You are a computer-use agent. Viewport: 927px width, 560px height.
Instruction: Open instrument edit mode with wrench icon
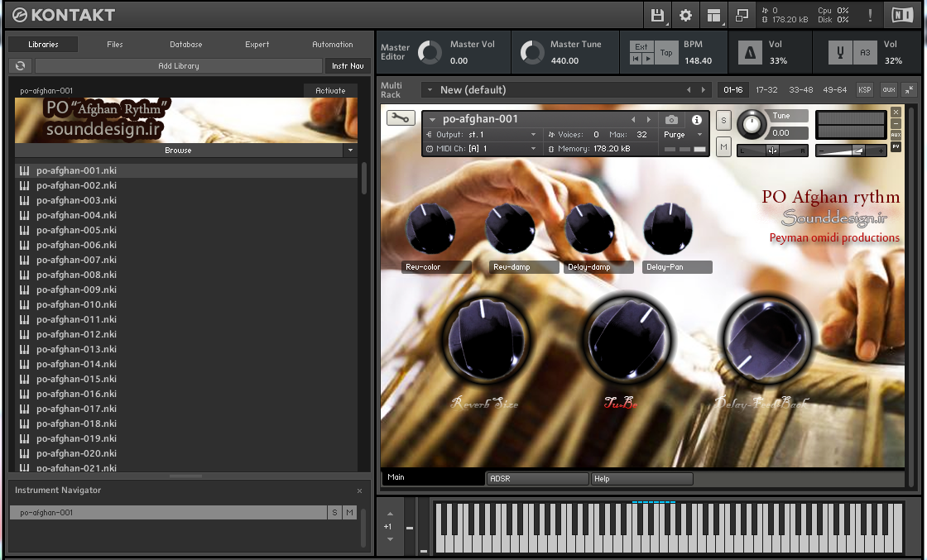pyautogui.click(x=401, y=118)
